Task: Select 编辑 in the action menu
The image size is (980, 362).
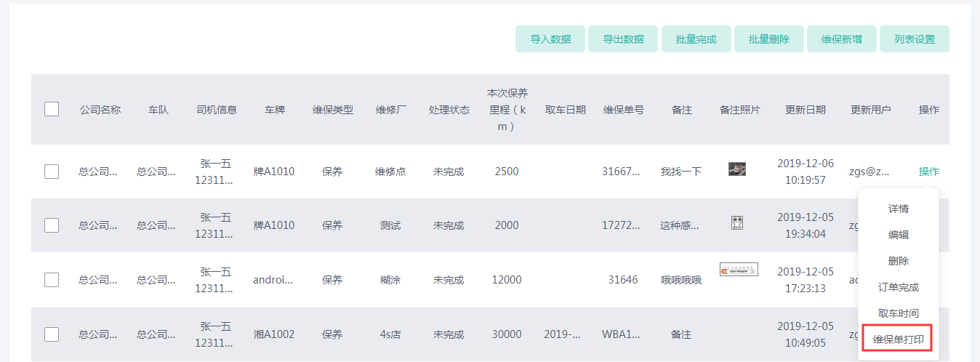Action: 898,235
